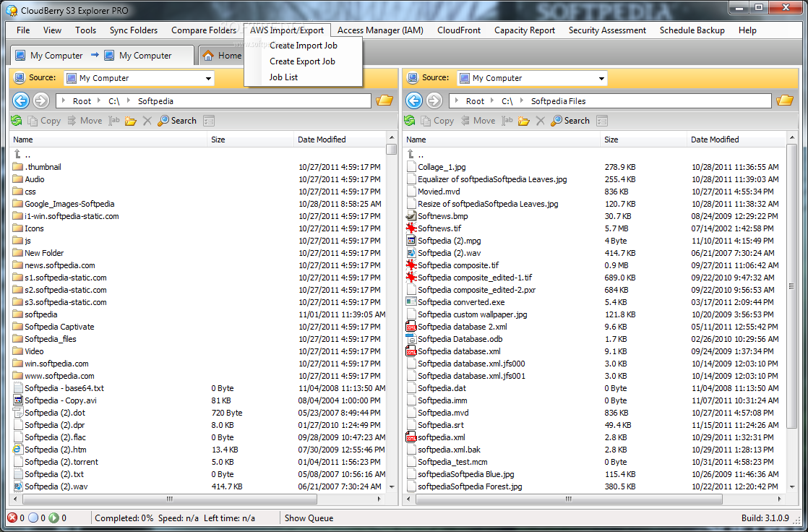Go forward in the right pane

tap(434, 100)
